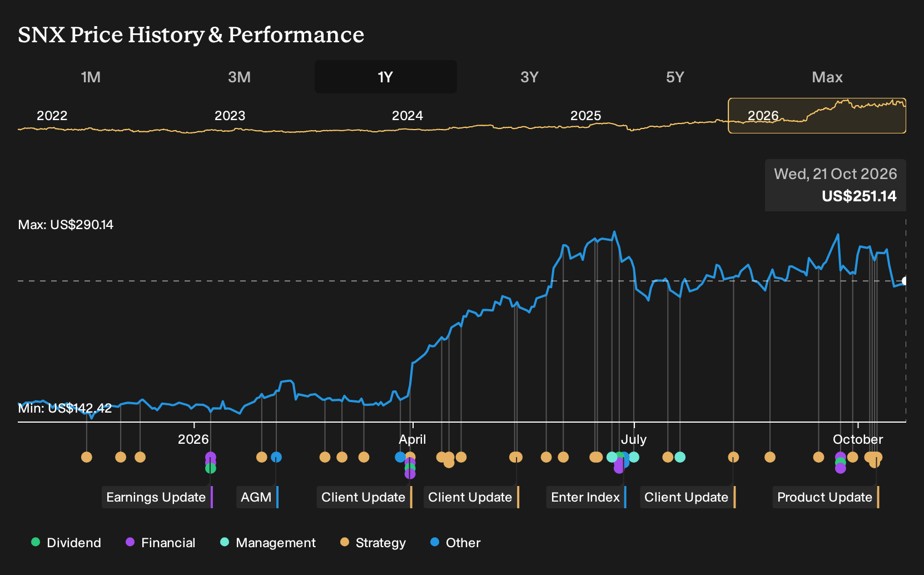
Task: Open the 5Y price history tab
Action: [x=675, y=77]
